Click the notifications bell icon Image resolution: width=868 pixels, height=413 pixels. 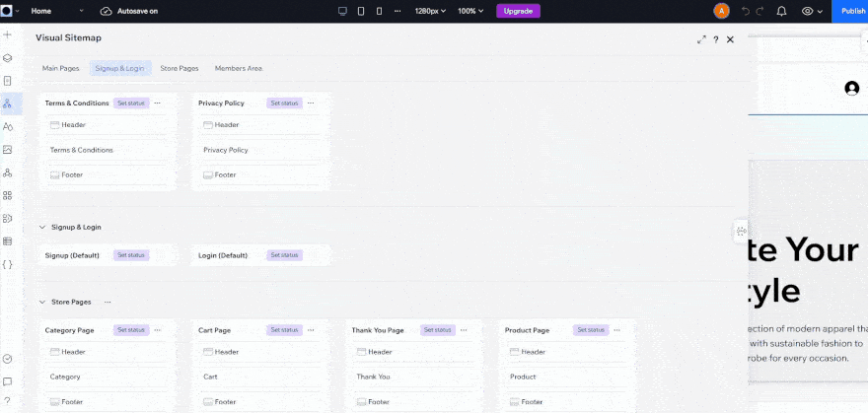tap(781, 11)
